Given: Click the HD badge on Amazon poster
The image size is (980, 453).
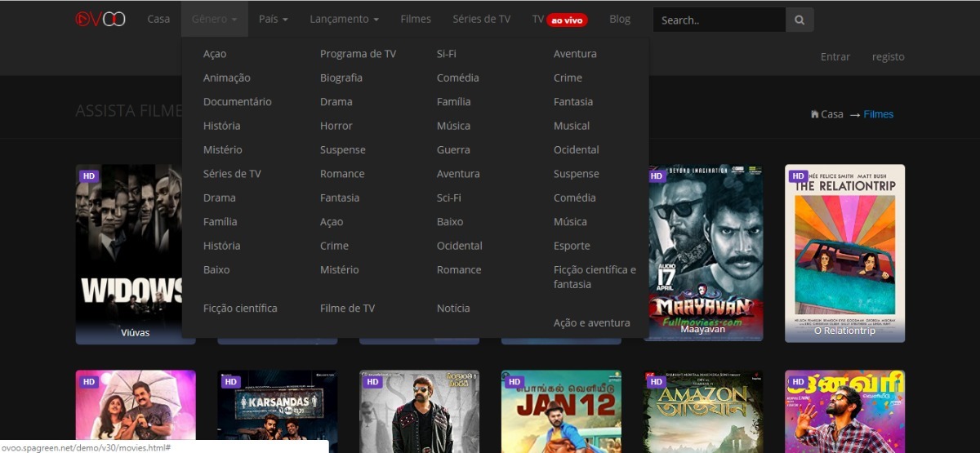Looking at the screenshot, I should pos(656,381).
